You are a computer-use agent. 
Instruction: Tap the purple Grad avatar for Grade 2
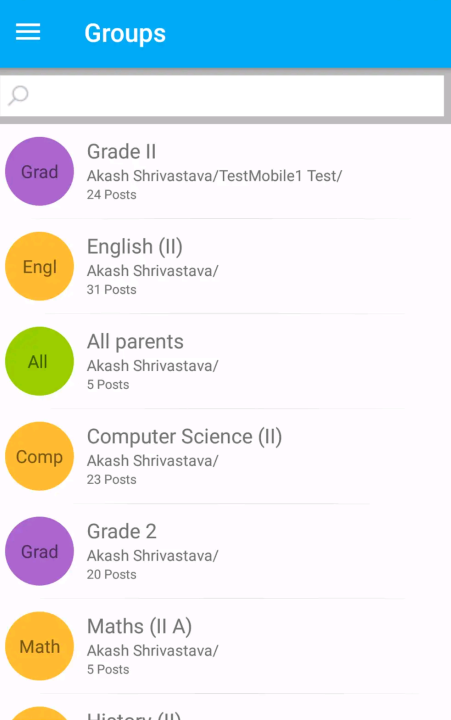point(39,551)
